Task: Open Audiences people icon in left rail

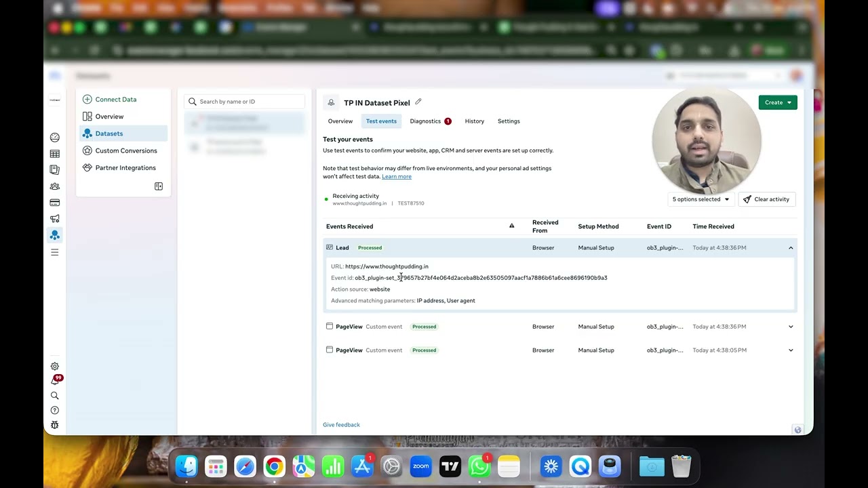Action: coord(55,186)
